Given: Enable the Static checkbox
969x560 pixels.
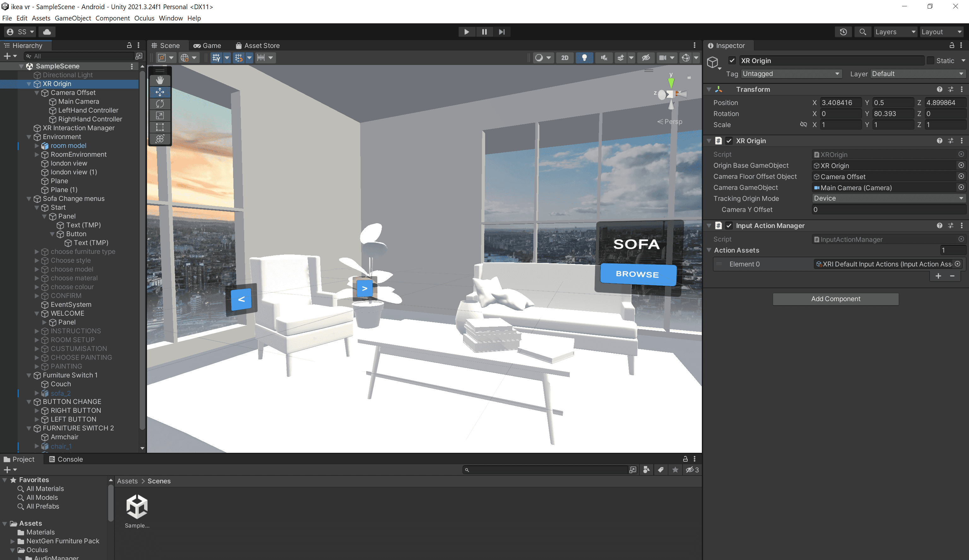Looking at the screenshot, I should [x=930, y=61].
